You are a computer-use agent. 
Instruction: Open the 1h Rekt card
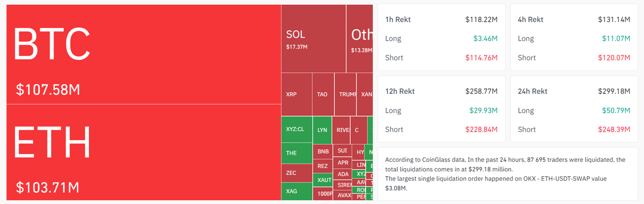coord(441,37)
